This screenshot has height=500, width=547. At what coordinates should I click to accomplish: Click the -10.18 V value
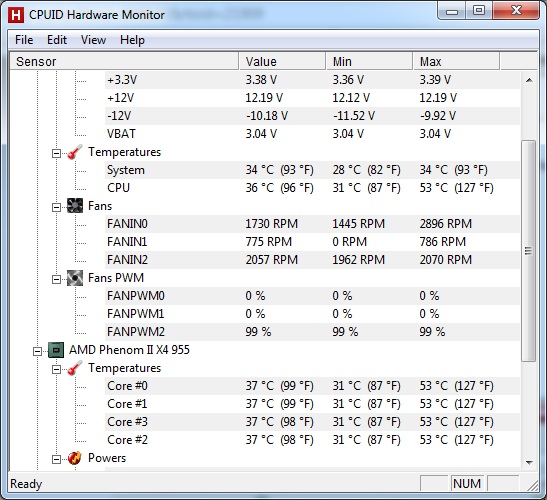click(x=267, y=116)
